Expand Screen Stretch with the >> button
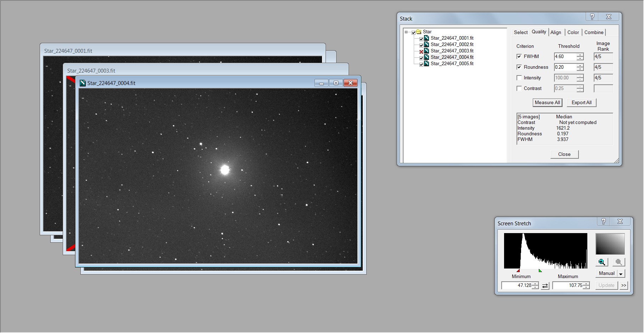Screen dimensions: 644x333 click(x=624, y=286)
